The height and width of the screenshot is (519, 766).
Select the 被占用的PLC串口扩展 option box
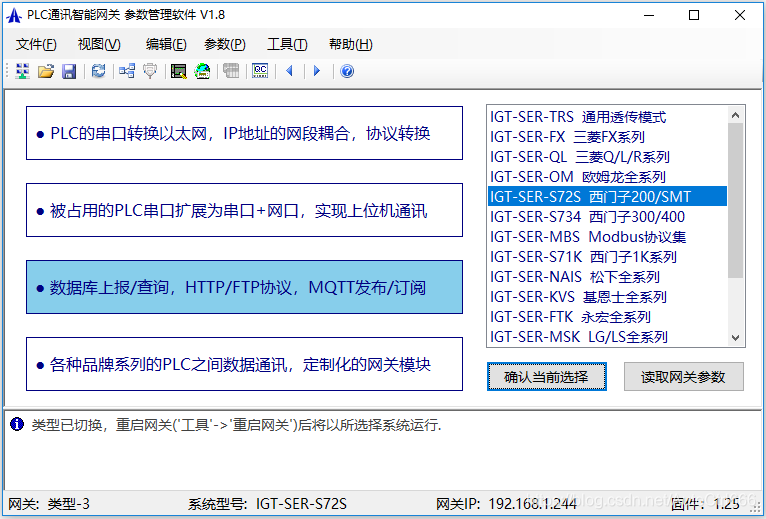point(244,210)
